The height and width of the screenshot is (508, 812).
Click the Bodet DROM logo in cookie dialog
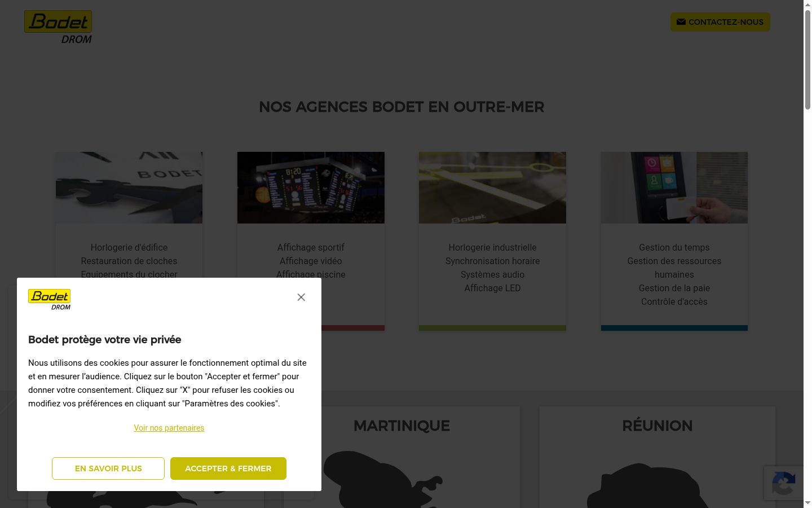[50, 300]
